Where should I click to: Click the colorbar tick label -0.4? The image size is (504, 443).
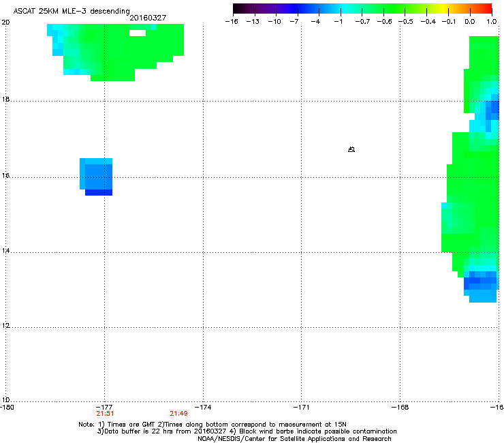pos(428,22)
